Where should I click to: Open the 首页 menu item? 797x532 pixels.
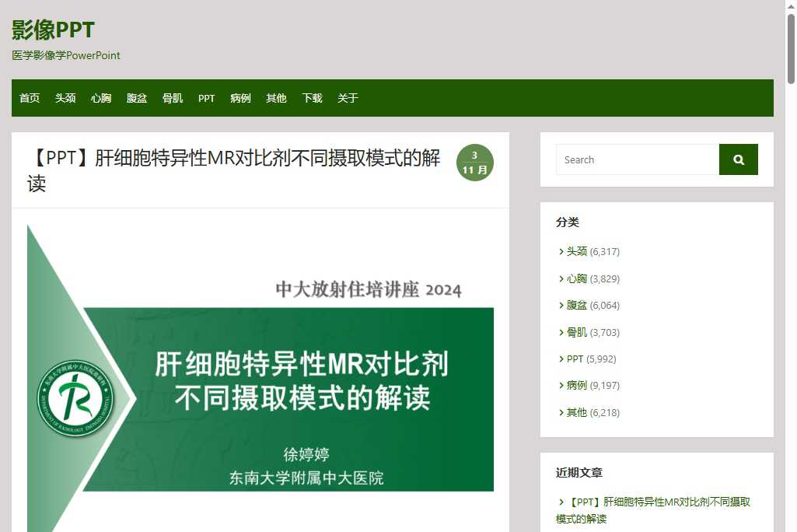point(30,98)
